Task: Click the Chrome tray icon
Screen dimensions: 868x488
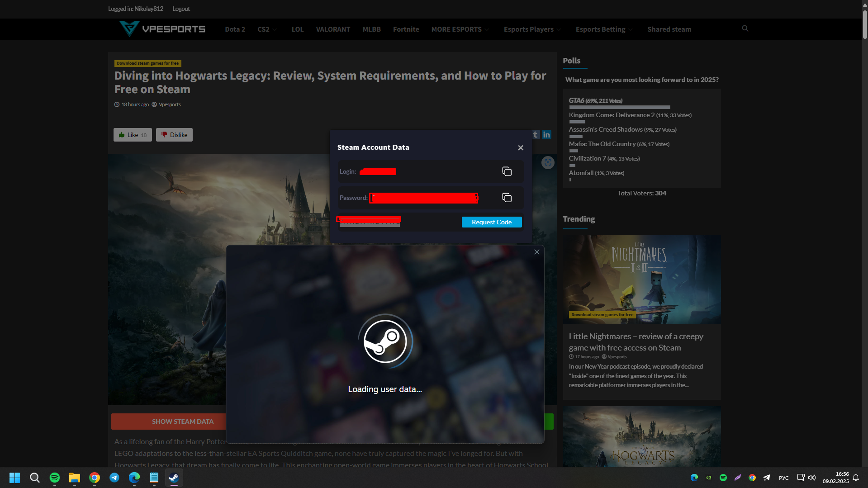Action: point(752,478)
